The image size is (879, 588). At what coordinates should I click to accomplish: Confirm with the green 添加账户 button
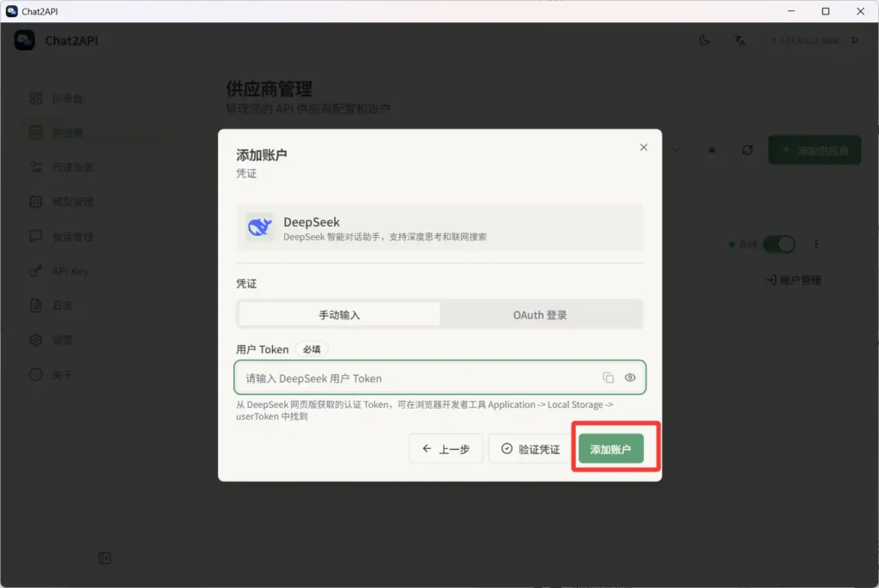point(611,448)
